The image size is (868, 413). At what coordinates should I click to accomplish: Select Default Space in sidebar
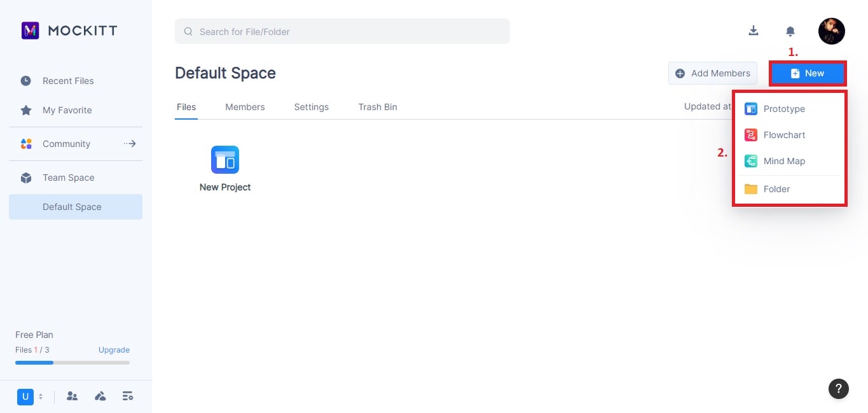coord(76,207)
